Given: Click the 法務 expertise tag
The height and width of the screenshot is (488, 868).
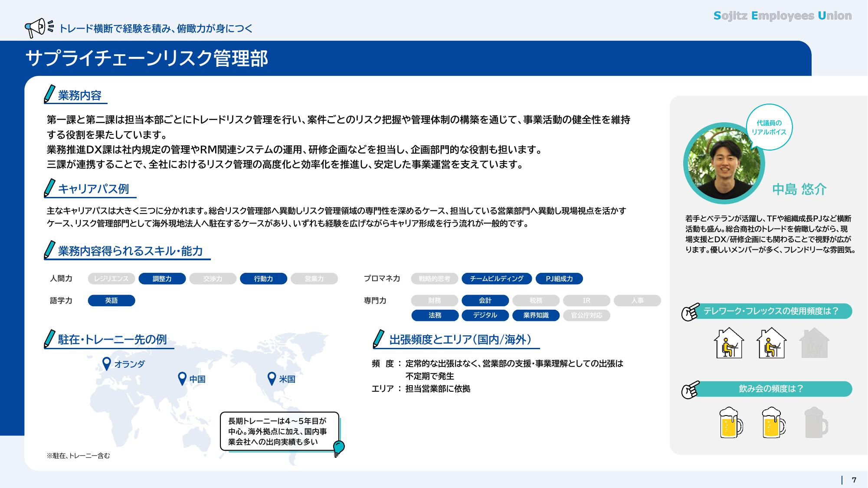Looking at the screenshot, I should coord(435,315).
